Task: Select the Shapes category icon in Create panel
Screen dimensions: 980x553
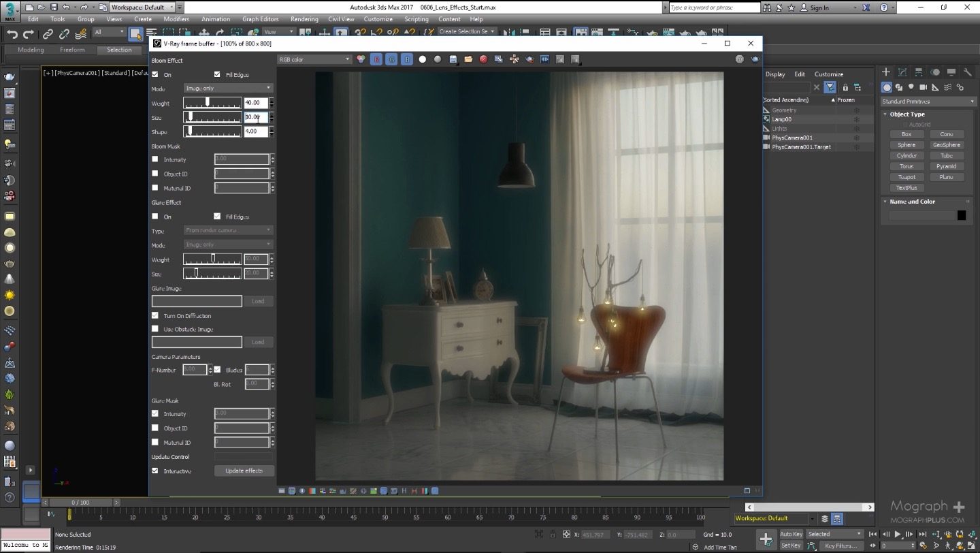Action: point(899,87)
